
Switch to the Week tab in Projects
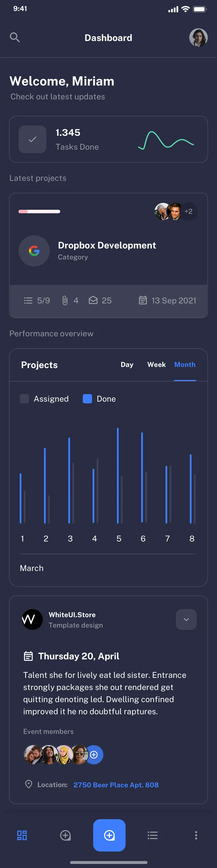pyautogui.click(x=156, y=365)
